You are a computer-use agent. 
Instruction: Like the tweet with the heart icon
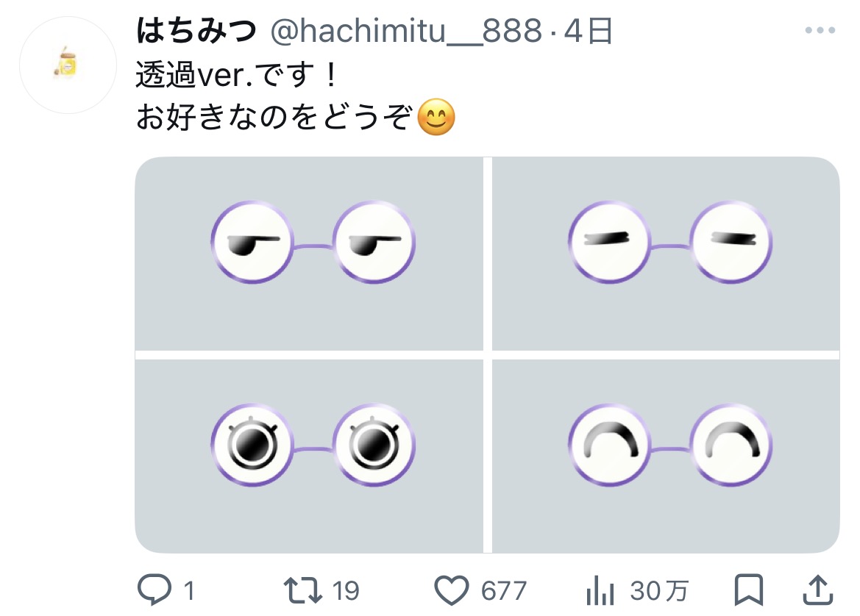451,590
